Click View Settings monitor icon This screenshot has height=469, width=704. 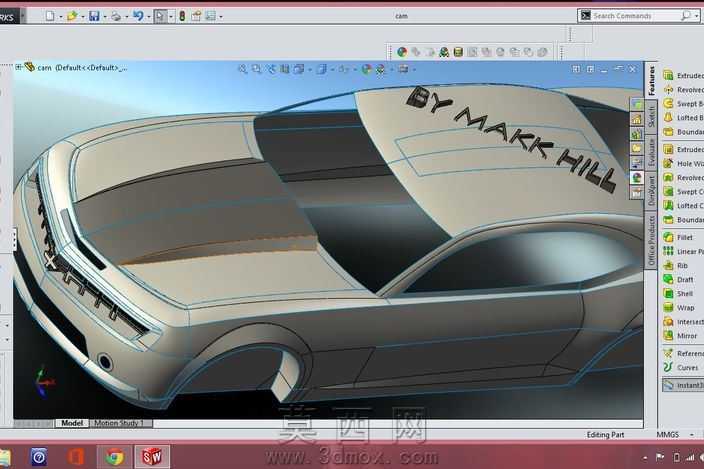pos(403,69)
